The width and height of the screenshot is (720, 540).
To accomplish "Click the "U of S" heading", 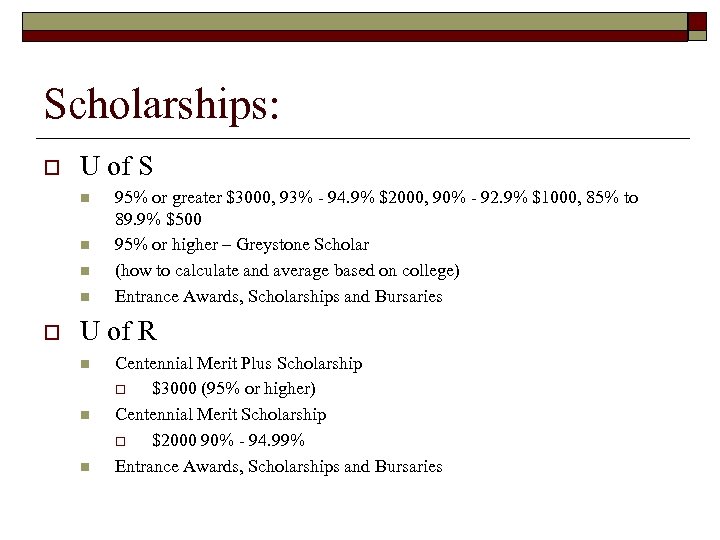I will 116,165.
